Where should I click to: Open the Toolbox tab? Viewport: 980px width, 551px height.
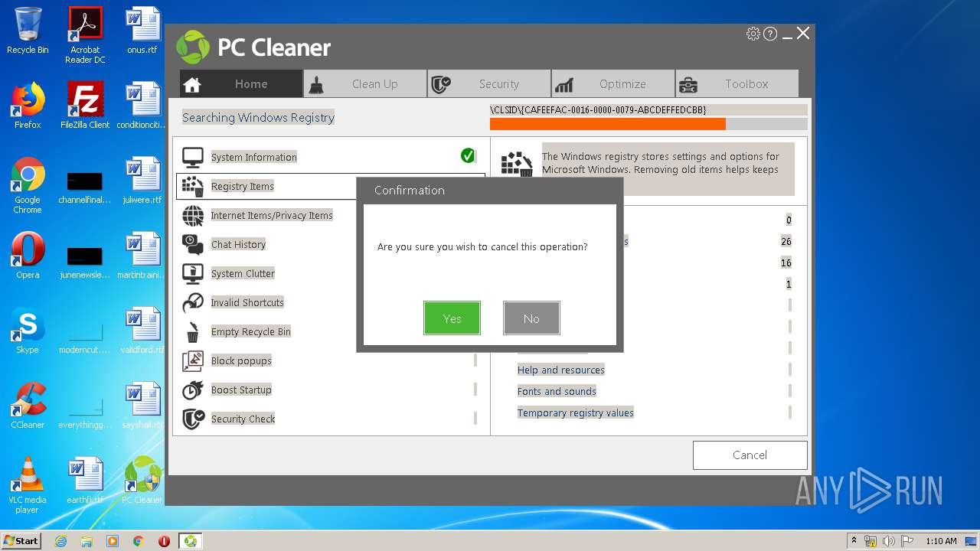737,84
